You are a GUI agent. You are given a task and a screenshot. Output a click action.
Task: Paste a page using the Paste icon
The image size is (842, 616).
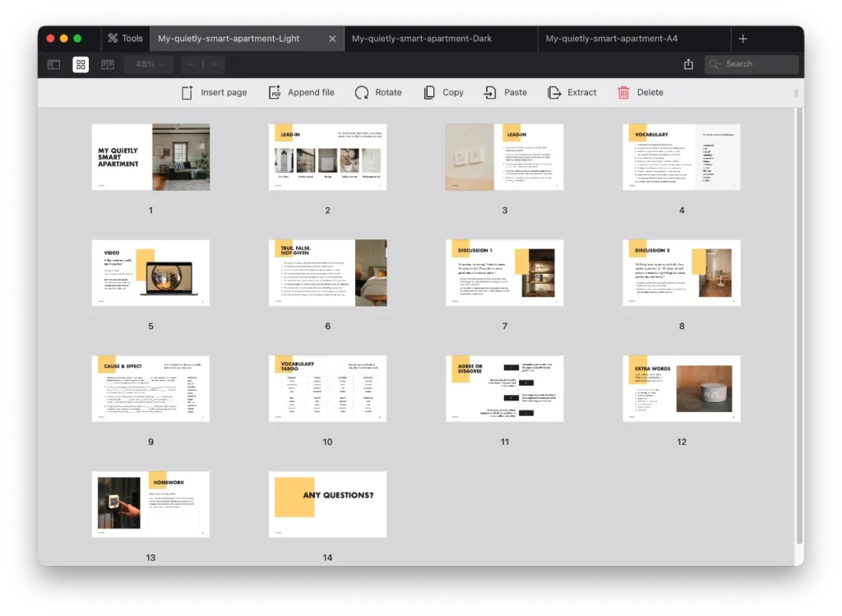pyautogui.click(x=505, y=92)
